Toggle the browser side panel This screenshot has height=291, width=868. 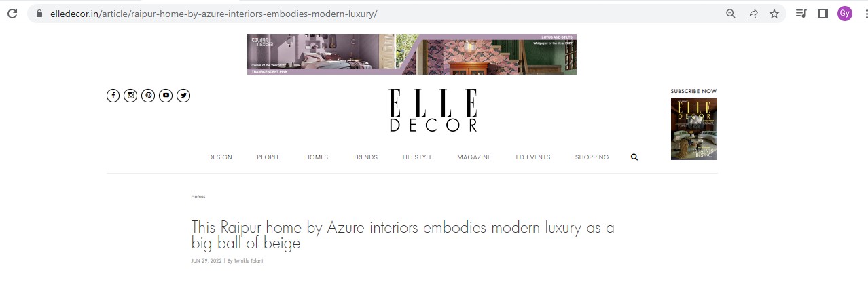[x=823, y=14]
